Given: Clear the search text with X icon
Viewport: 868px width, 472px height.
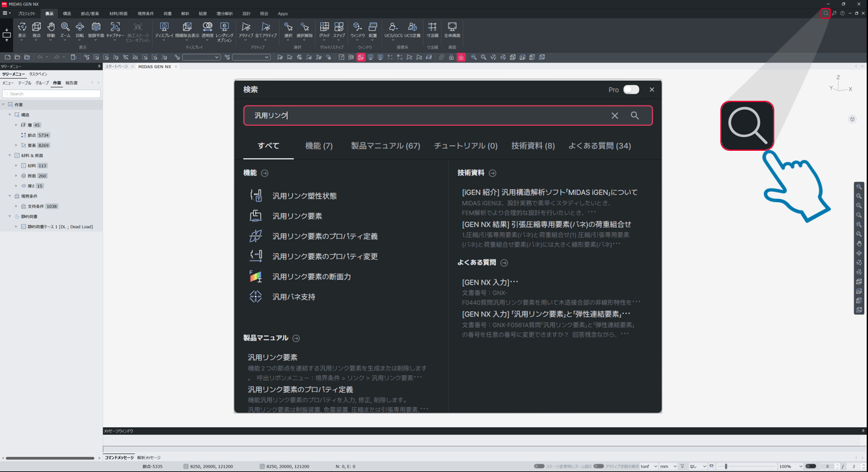Looking at the screenshot, I should click(x=614, y=116).
